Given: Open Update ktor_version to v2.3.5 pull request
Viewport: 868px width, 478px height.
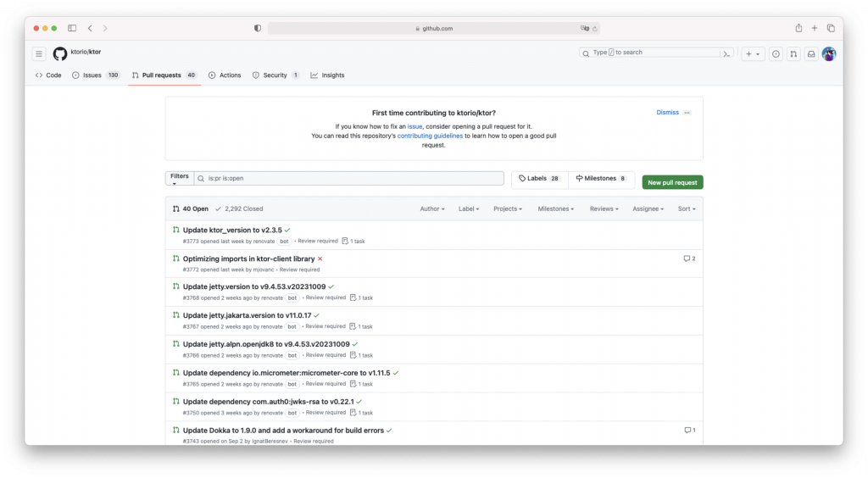Looking at the screenshot, I should 232,231.
